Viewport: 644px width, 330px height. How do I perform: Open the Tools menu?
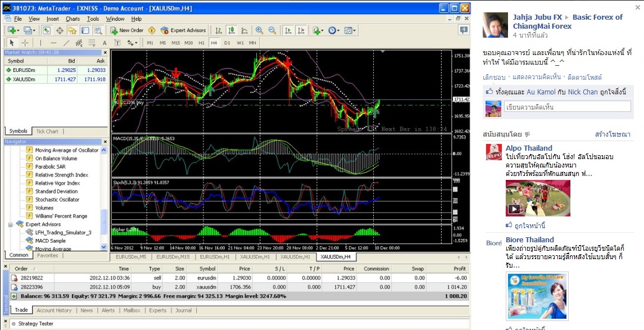(93, 19)
